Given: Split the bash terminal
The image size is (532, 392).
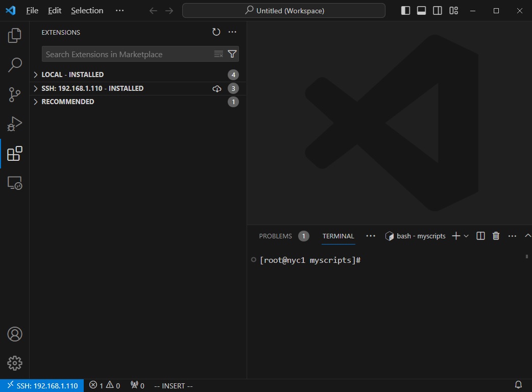Looking at the screenshot, I should click(x=480, y=236).
